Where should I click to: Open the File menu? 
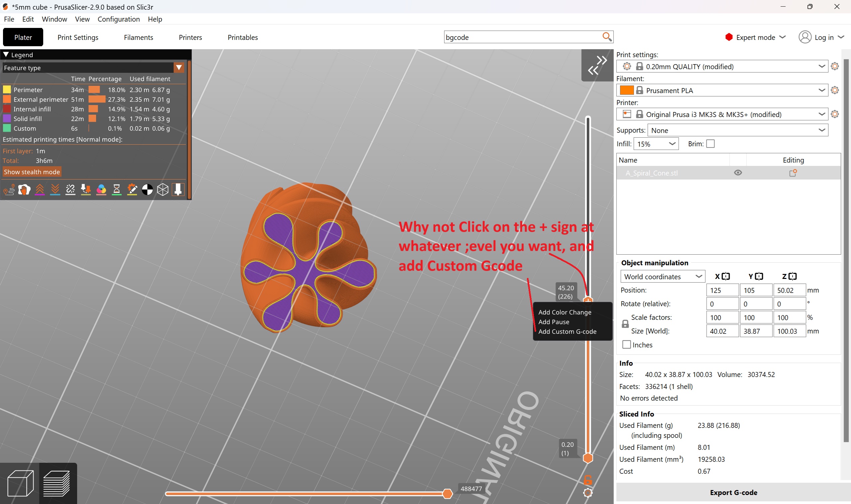9,19
